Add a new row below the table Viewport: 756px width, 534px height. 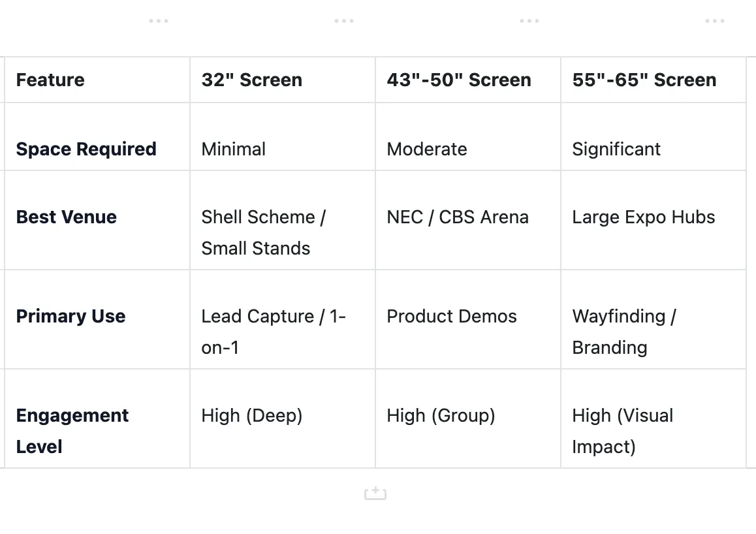point(375,494)
